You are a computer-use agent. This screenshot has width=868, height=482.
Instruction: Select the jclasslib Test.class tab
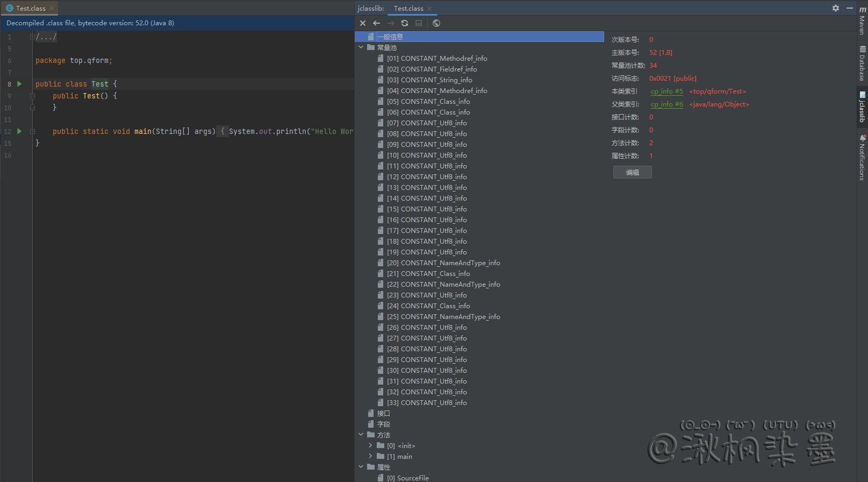point(408,8)
